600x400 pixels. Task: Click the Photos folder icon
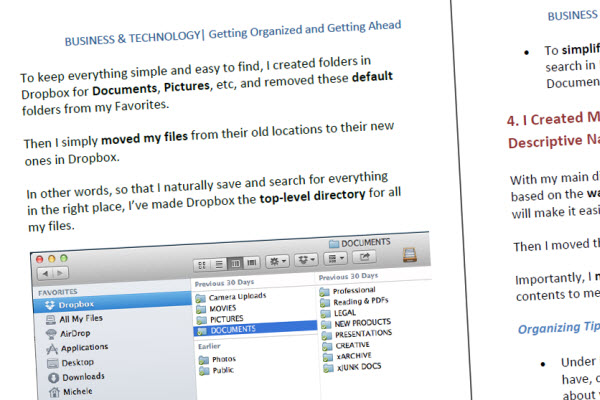[204, 360]
